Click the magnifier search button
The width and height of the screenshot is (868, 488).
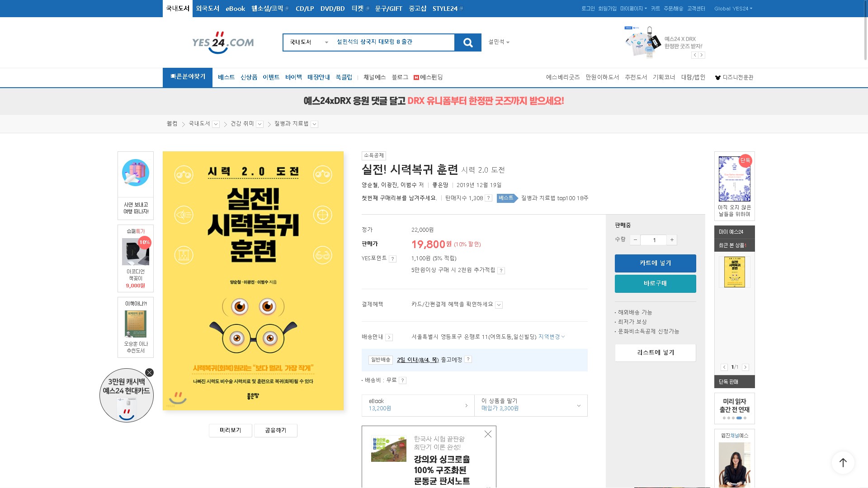coord(468,42)
